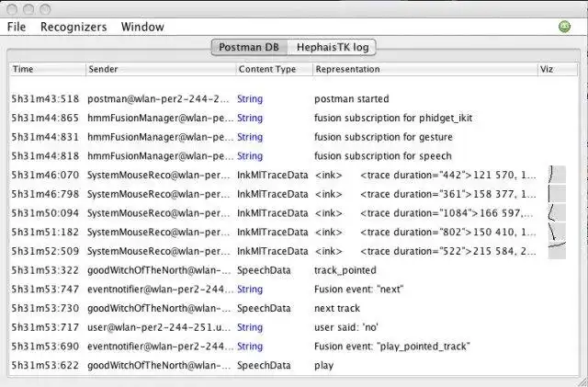Click InkMlTraceData cell in 5h31m46:798 row
This screenshot has height=387, width=588.
(x=273, y=194)
